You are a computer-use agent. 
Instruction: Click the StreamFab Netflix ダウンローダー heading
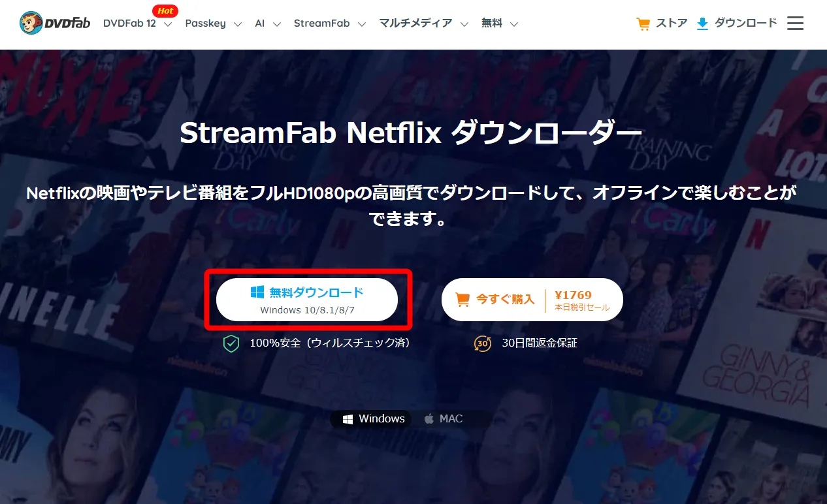click(x=411, y=134)
